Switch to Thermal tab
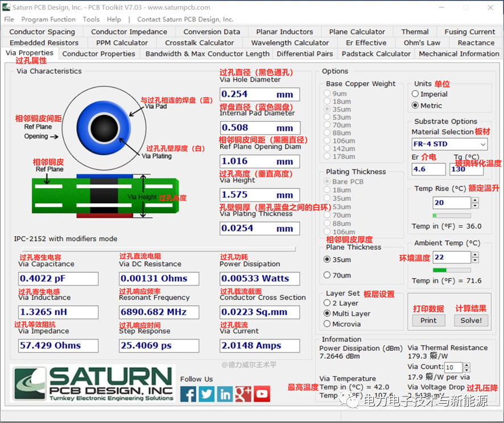Image resolution: width=504 pixels, height=423 pixels. (x=415, y=32)
